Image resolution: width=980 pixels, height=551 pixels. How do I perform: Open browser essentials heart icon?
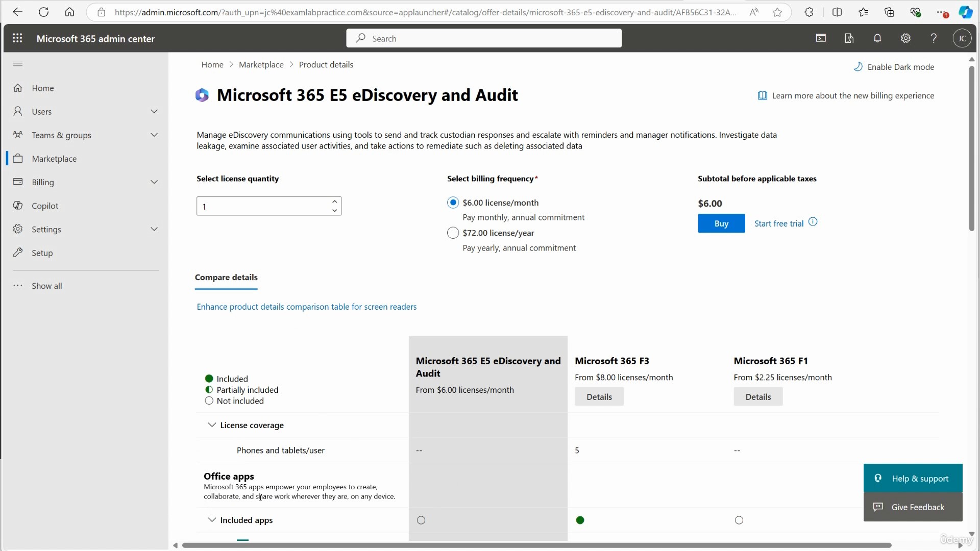(x=916, y=12)
